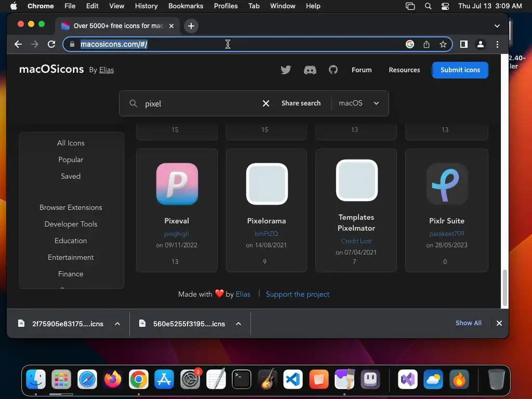Click the search magnifier icon beside pixel
The image size is (532, 399).
click(x=134, y=103)
